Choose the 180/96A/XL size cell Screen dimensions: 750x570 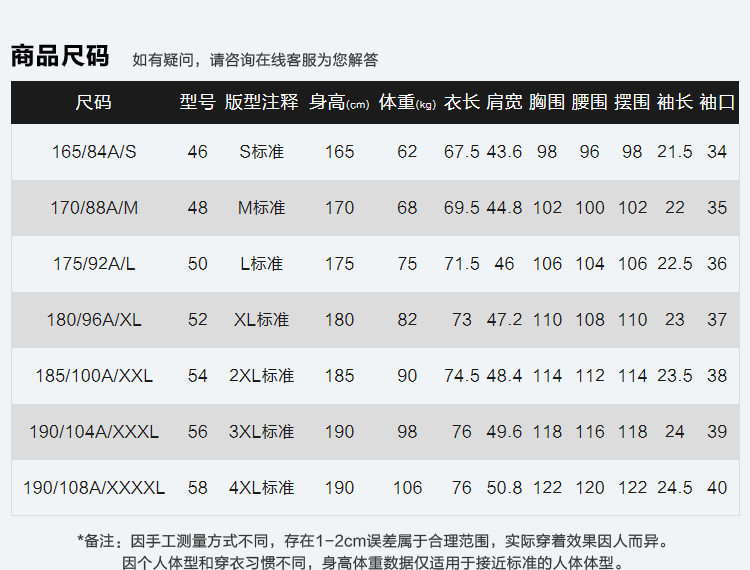click(94, 320)
